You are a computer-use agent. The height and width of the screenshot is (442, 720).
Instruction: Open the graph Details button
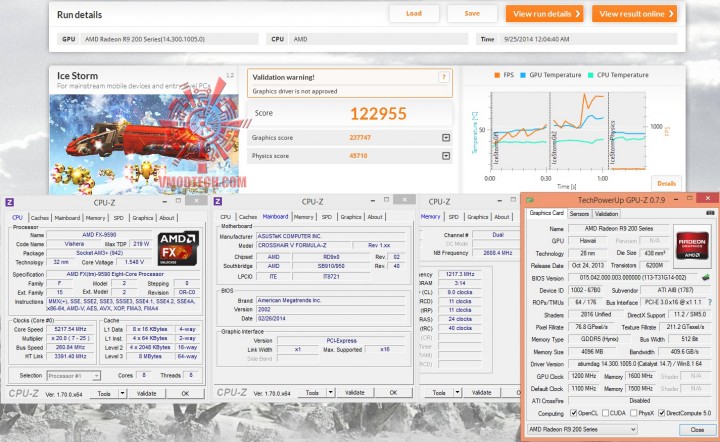point(666,183)
